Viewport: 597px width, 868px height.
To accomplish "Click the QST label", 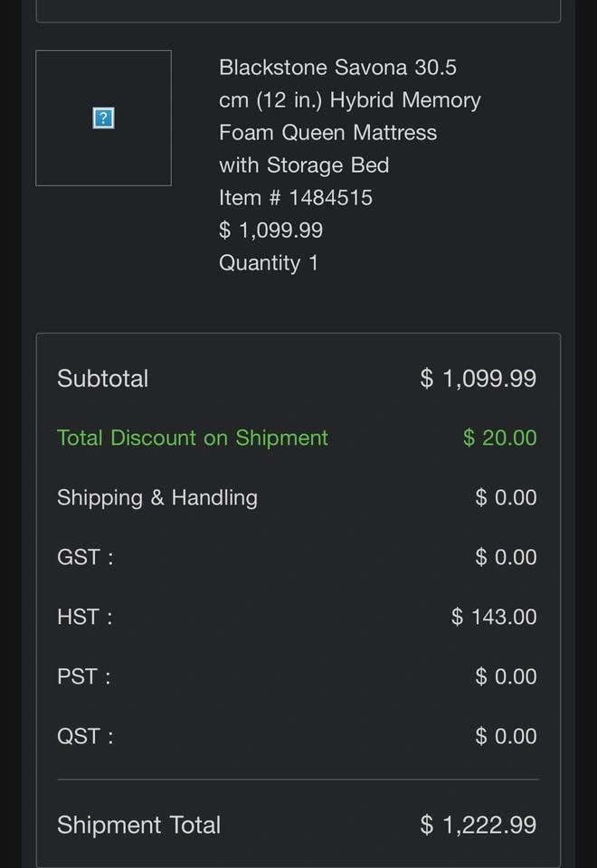I will (85, 736).
